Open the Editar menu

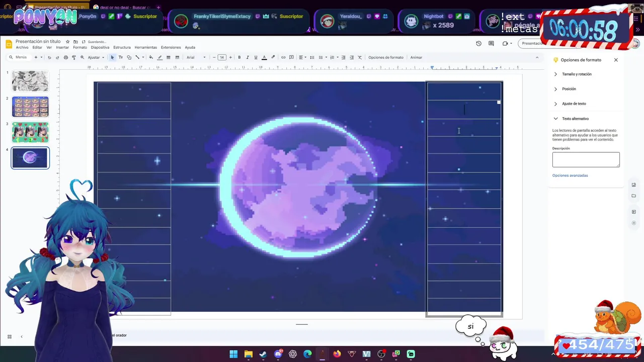37,48
